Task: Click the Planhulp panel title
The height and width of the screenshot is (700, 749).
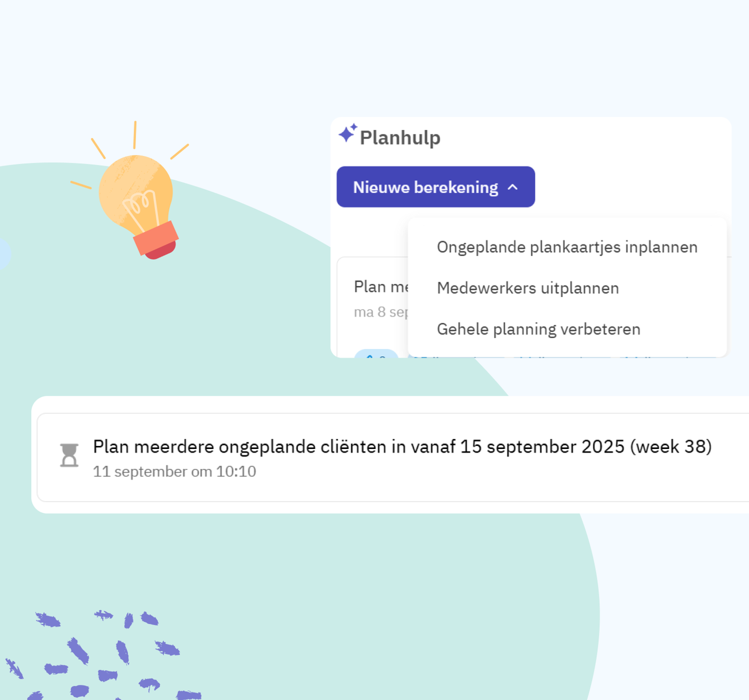Action: (400, 137)
